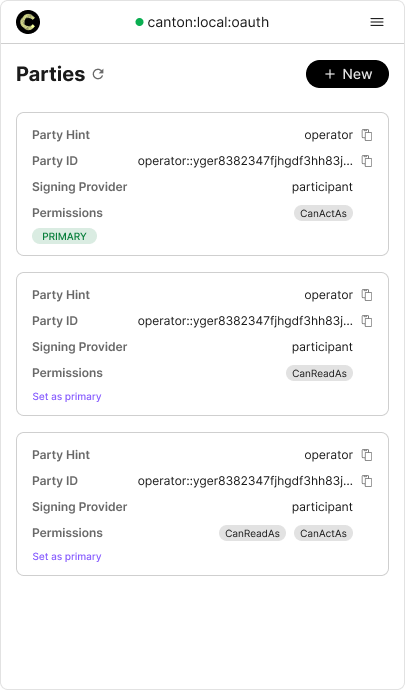The height and width of the screenshot is (690, 405).
Task: Click the canton:local:oauth network status
Action: (208, 22)
